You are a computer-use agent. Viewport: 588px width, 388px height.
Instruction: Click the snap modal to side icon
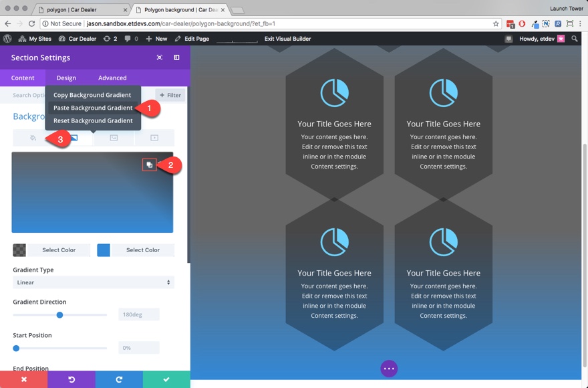click(176, 58)
